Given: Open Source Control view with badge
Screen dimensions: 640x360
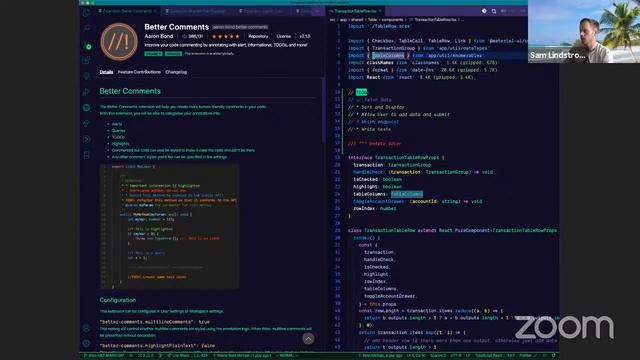Looking at the screenshot, I should [87, 45].
